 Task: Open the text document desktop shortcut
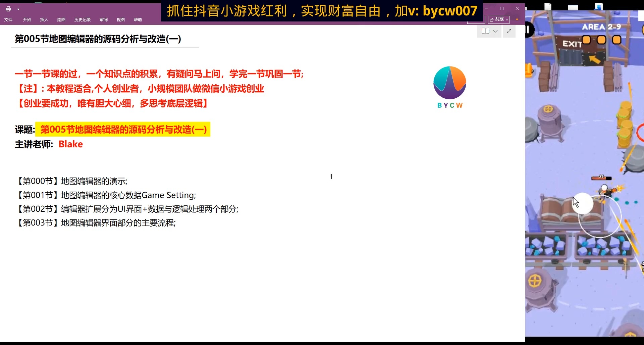[548, 7]
